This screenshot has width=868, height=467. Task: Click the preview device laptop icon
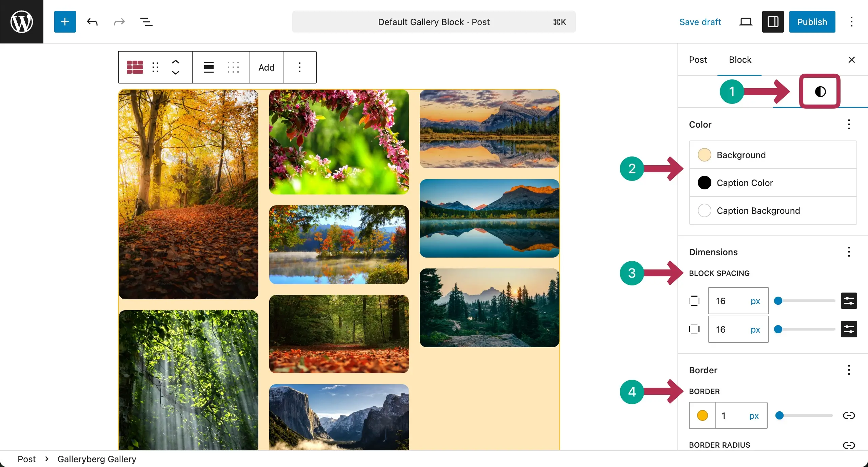pos(746,22)
